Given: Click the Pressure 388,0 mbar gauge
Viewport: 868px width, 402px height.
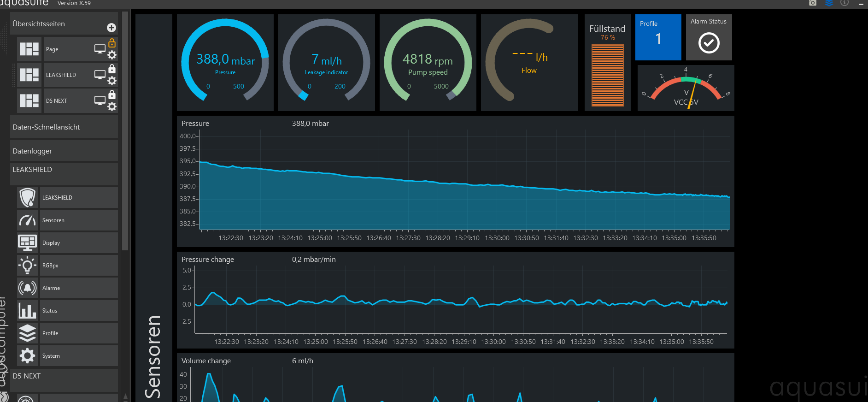Looking at the screenshot, I should pos(225,63).
